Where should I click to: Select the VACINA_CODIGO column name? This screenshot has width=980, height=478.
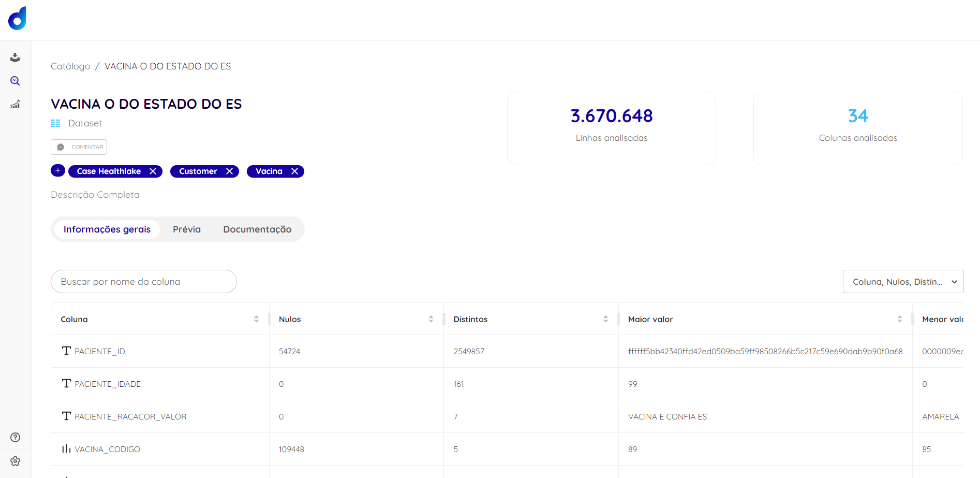tap(107, 449)
